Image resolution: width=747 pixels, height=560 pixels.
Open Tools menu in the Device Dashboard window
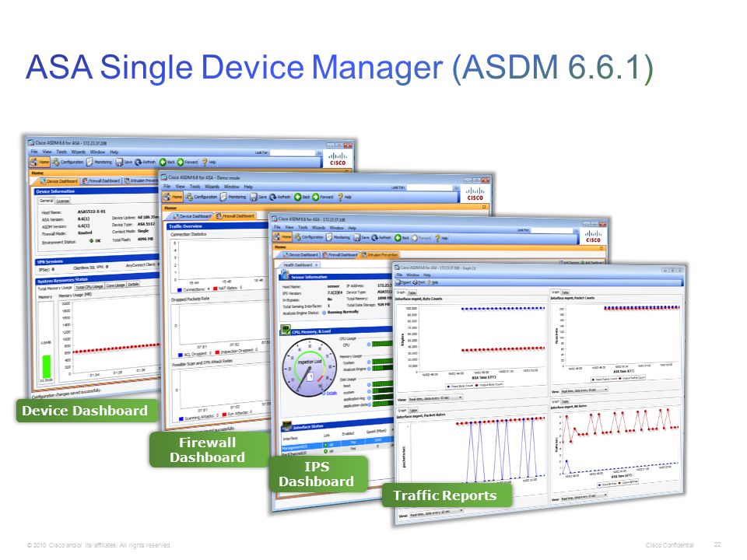point(61,152)
